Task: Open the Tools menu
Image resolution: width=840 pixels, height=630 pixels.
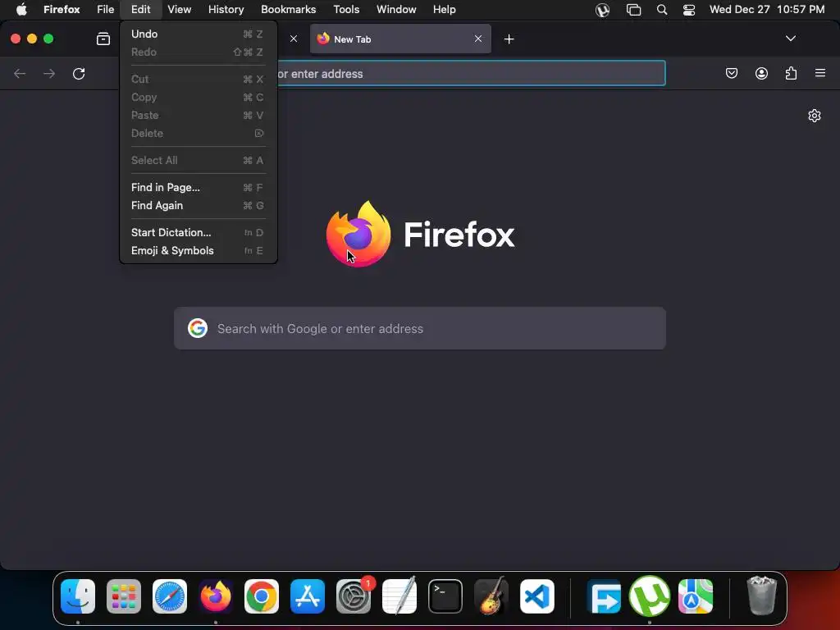Action: [x=346, y=10]
